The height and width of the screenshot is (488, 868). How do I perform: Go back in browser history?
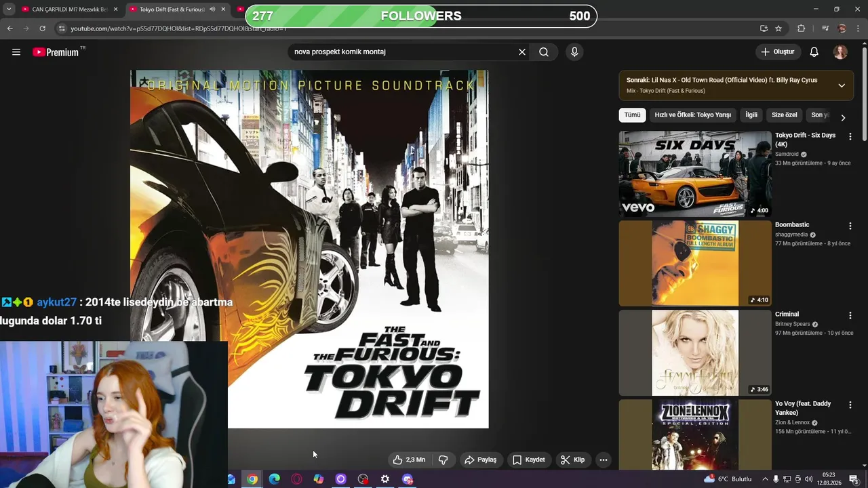(x=9, y=28)
